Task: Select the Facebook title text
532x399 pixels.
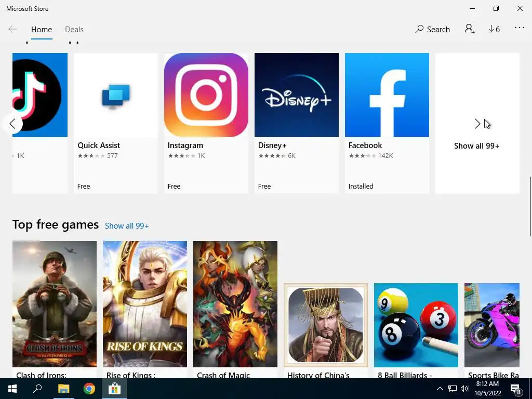Action: [x=365, y=145]
